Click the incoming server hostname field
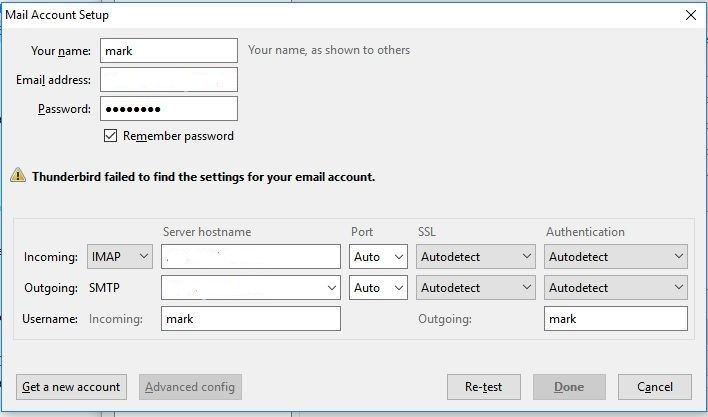708x417 pixels. tap(250, 257)
